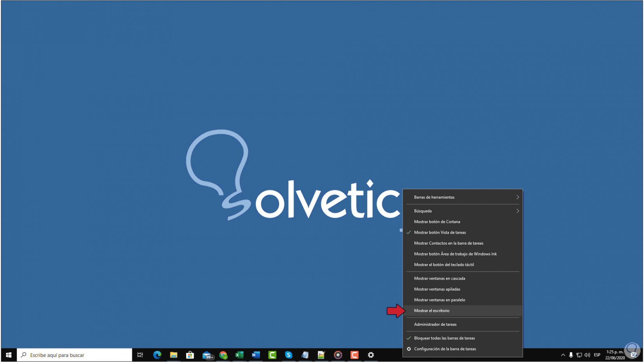Open the notes-with-pencil taskbar icon
Viewport: 644px width, 362px height.
click(x=321, y=355)
